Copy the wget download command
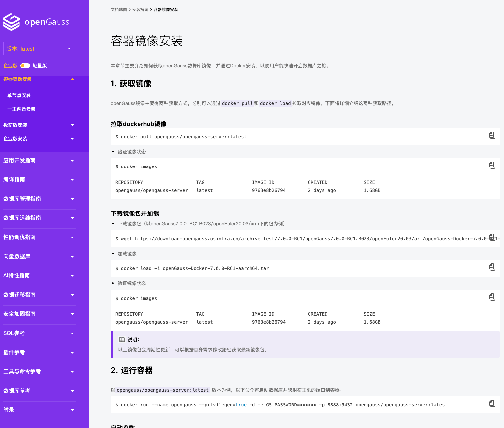 [492, 237]
